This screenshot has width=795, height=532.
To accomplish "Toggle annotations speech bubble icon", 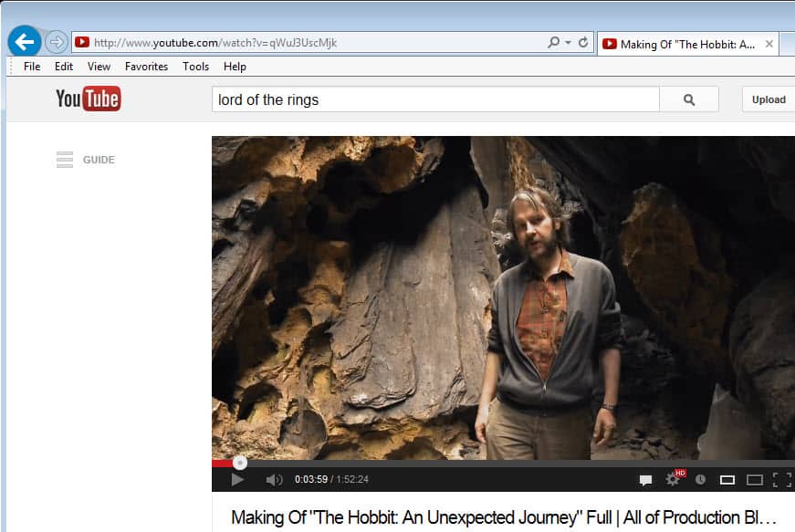I will click(645, 480).
